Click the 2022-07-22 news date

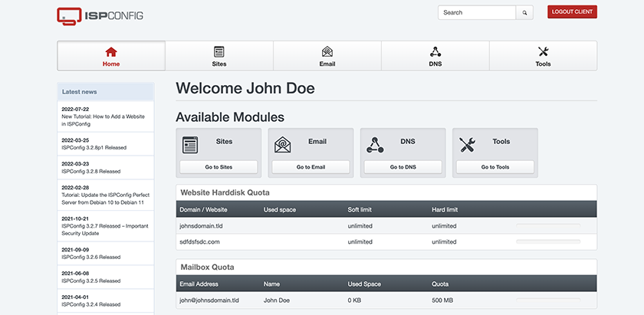coord(75,110)
